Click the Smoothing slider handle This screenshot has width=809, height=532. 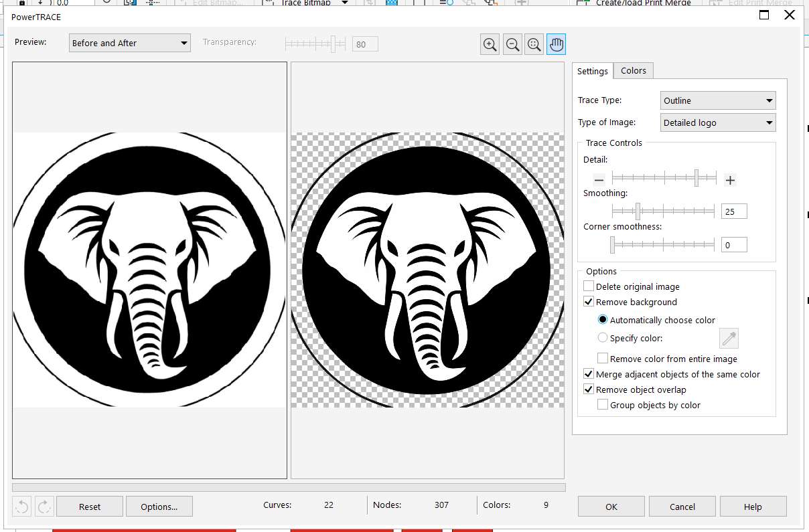click(638, 211)
